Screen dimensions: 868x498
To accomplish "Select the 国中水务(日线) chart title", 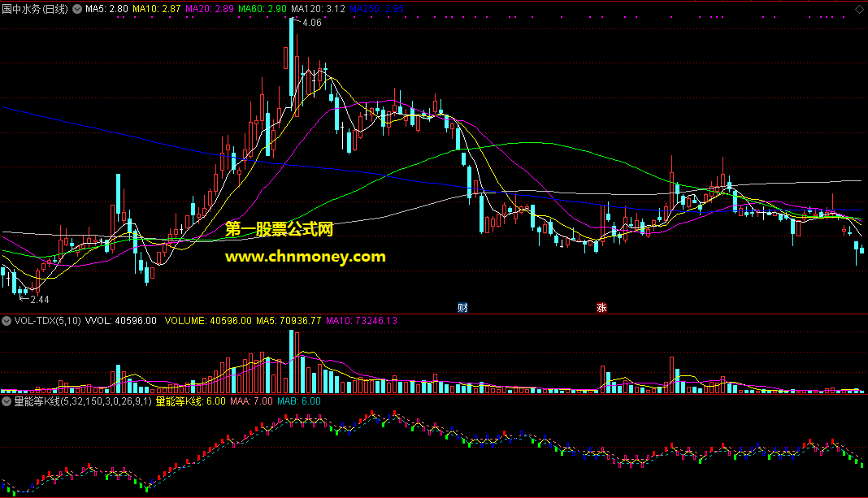I will tap(35, 9).
